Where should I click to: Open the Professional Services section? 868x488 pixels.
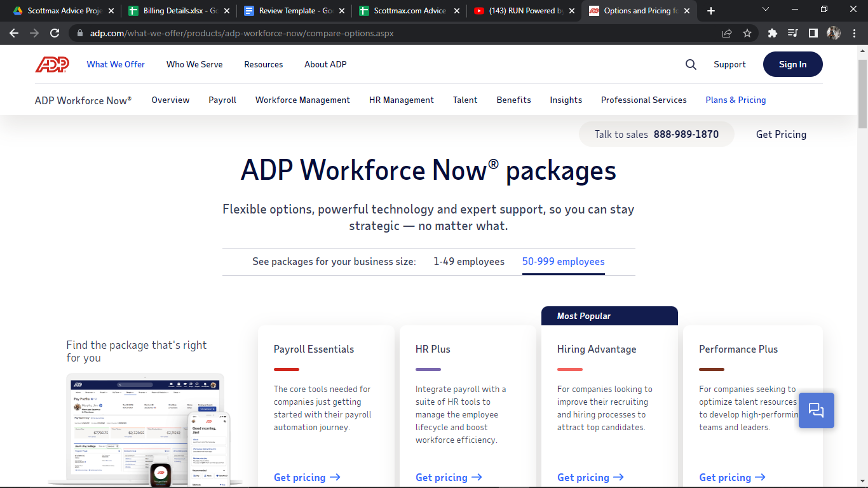[x=644, y=100]
